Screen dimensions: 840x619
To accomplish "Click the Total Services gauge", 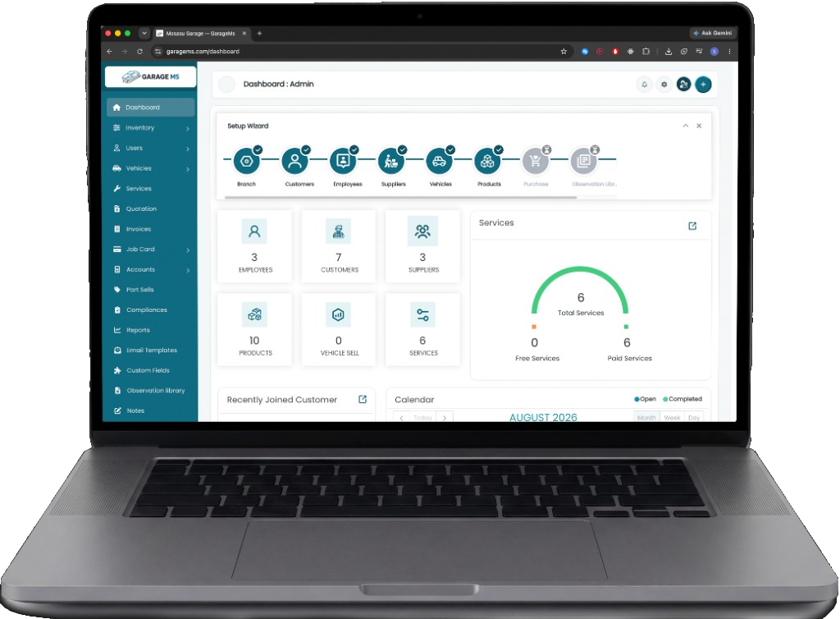I will tap(580, 291).
